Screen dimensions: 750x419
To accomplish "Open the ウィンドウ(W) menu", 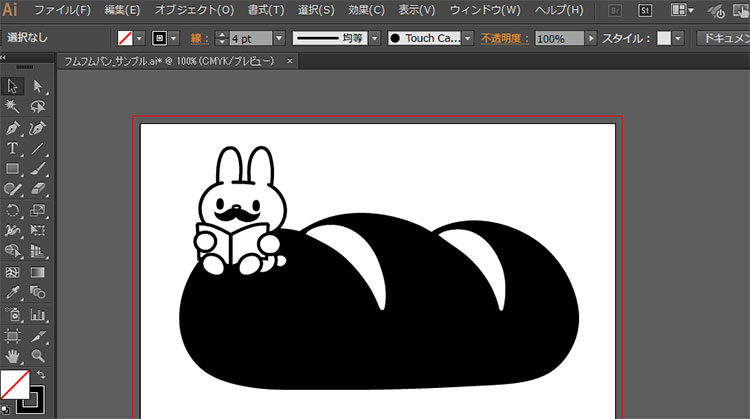I will [x=485, y=10].
